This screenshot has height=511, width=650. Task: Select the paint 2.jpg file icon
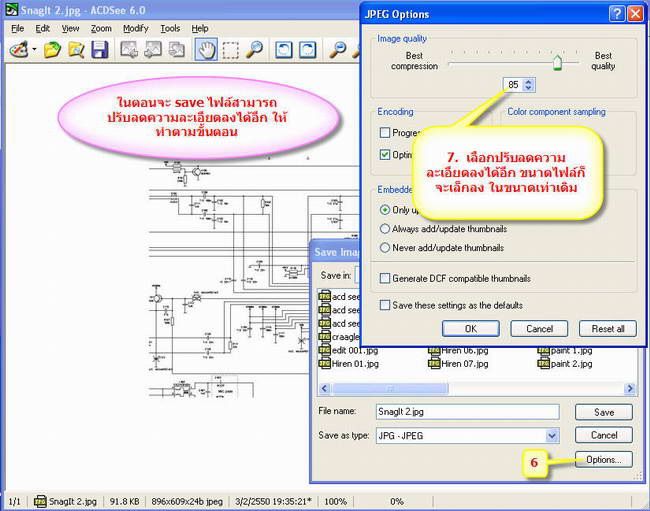(543, 363)
